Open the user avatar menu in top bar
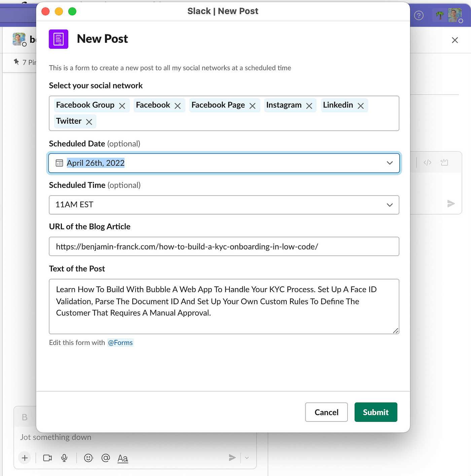Screen dimensions: 471x476 click(455, 15)
